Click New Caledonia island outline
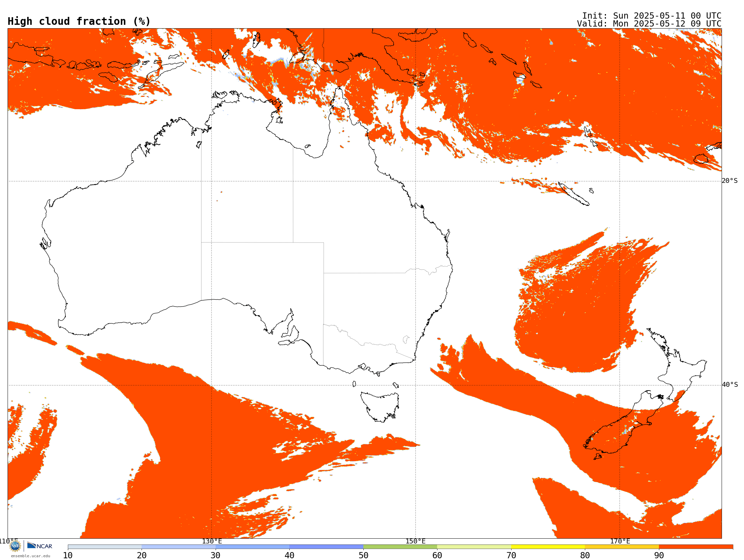Viewport: 744px width, 560px height. (573, 194)
